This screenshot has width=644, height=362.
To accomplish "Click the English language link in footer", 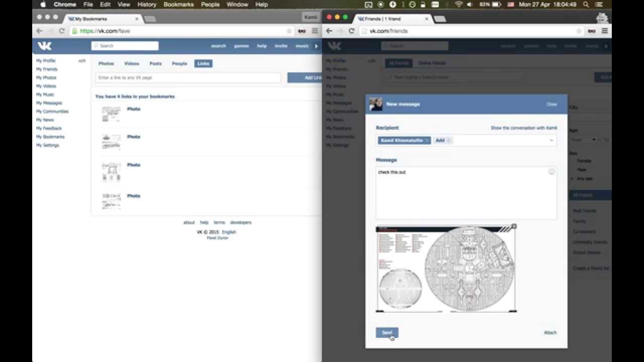I will [x=229, y=232].
